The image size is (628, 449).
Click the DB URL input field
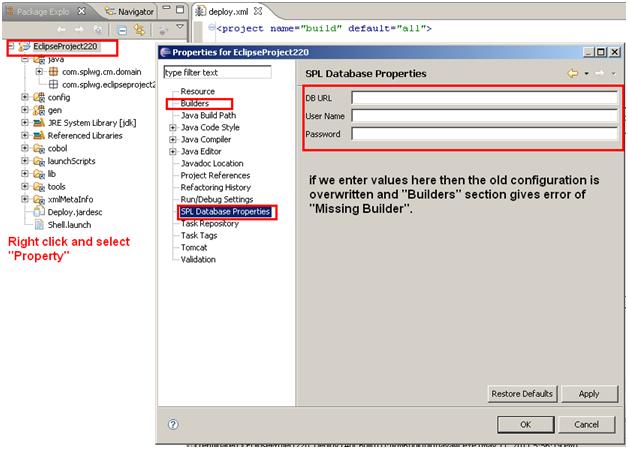pyautogui.click(x=485, y=98)
